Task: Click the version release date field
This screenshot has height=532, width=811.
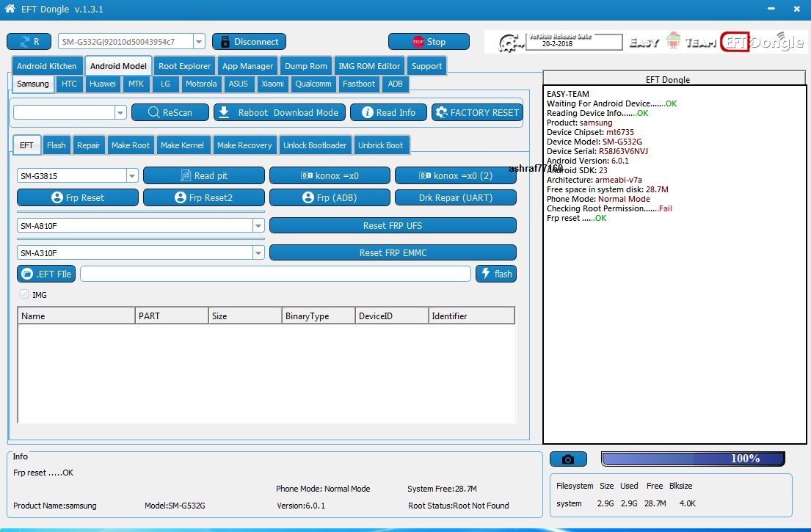Action: pyautogui.click(x=574, y=42)
